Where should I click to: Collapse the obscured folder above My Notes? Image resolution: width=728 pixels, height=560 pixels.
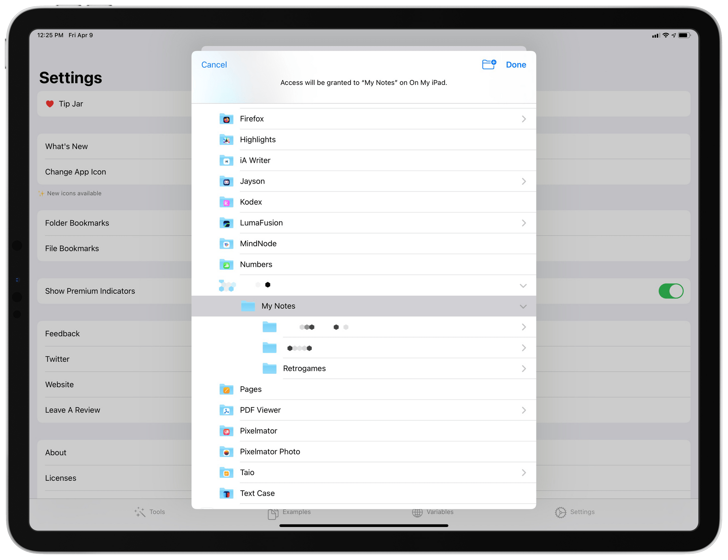pyautogui.click(x=523, y=286)
